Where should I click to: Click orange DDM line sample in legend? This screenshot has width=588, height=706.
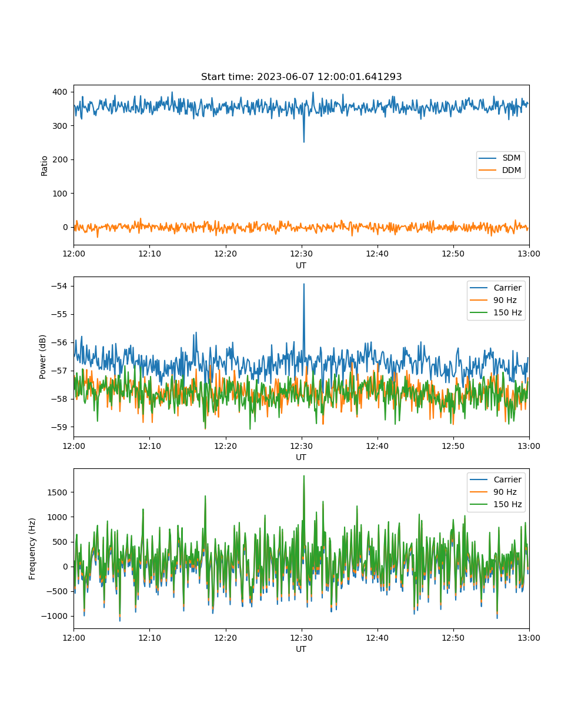pos(489,171)
